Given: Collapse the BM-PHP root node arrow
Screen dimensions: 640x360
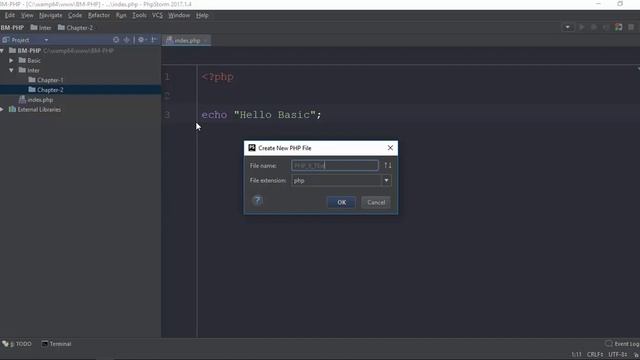Looking at the screenshot, I should point(2,51).
